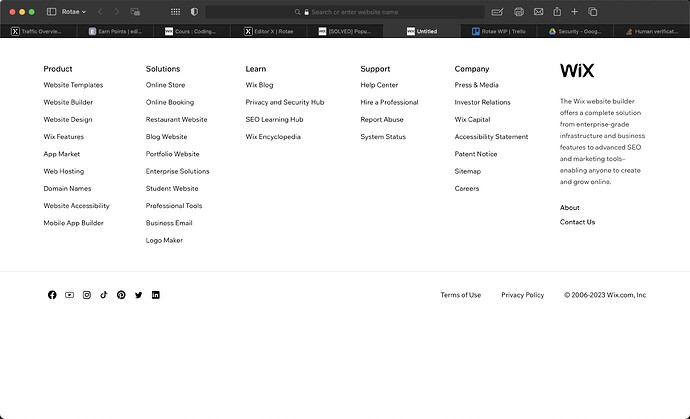Open Website Templates link
The width and height of the screenshot is (690, 419).
(x=73, y=85)
